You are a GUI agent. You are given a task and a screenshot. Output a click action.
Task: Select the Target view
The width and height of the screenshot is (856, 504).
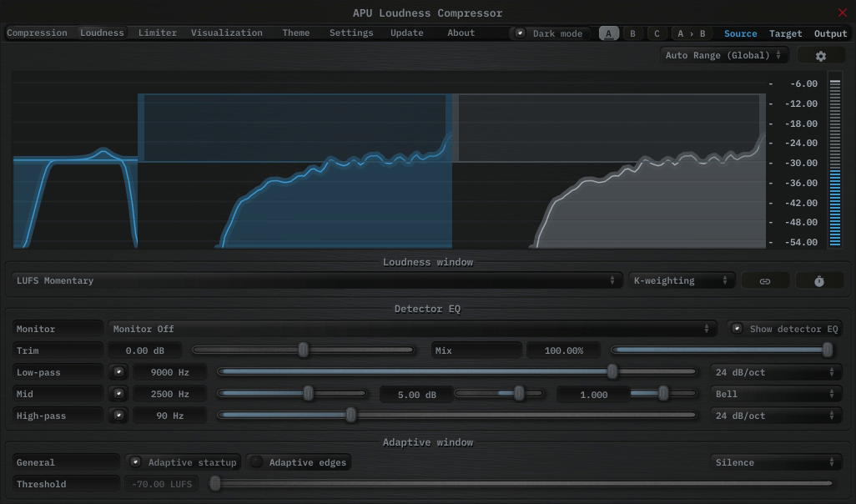point(785,33)
